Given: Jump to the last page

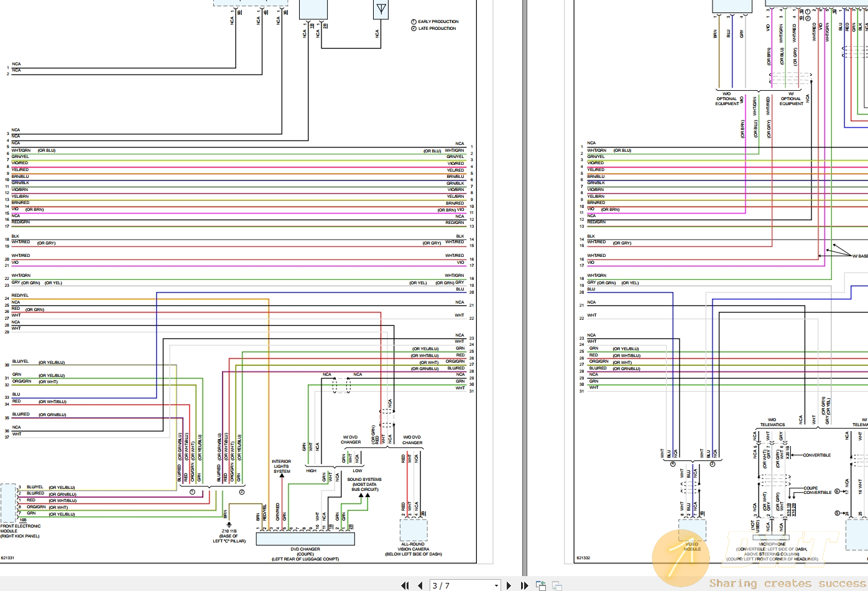Looking at the screenshot, I should click(524, 585).
